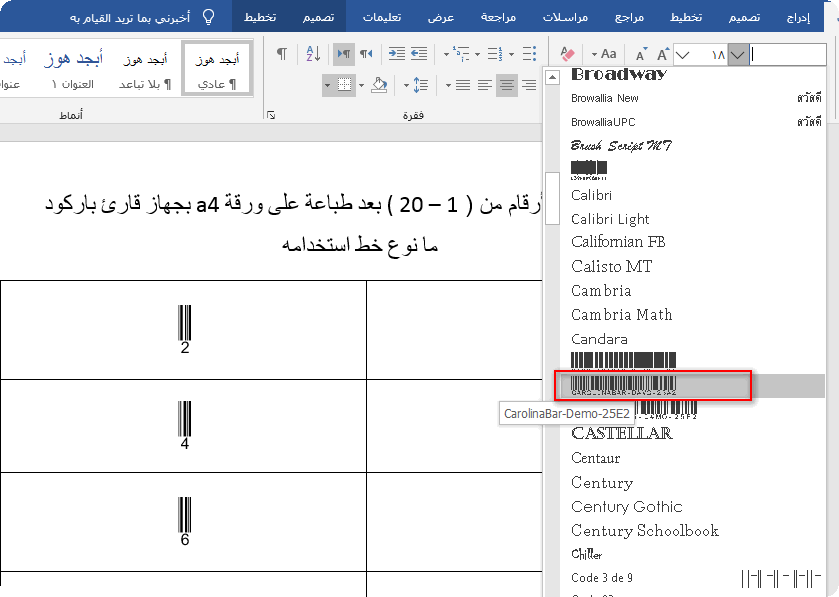839x597 pixels.
Task: Shrink the font size
Action: pos(641,55)
